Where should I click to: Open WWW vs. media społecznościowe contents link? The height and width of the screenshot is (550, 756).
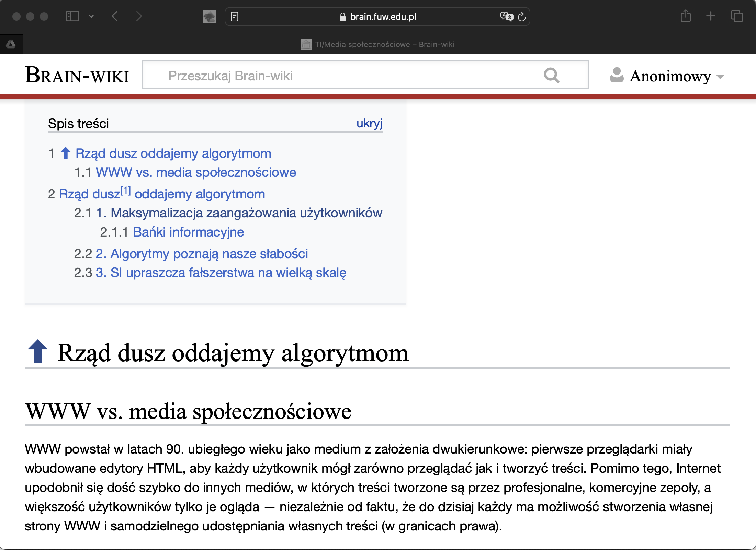(x=196, y=172)
